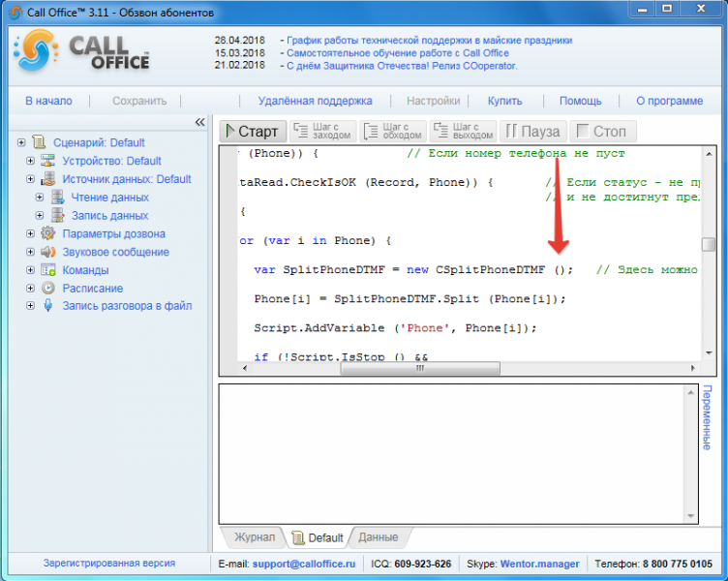
Task: Select Параметры дозвона tree item
Action: click(114, 233)
